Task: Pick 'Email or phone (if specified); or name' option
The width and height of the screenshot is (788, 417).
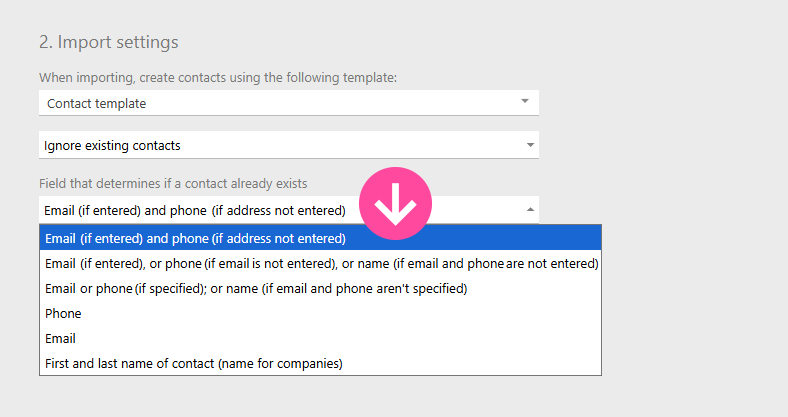Action: click(x=256, y=289)
